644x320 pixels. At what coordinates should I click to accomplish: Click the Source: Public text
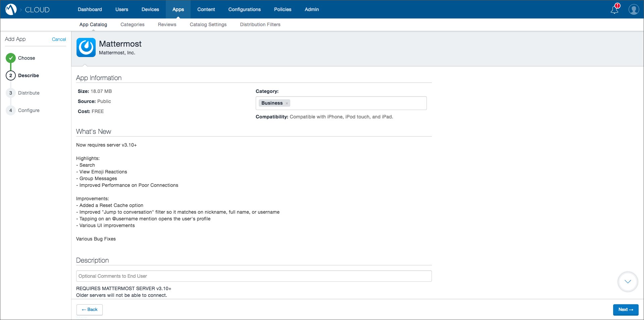coord(94,101)
